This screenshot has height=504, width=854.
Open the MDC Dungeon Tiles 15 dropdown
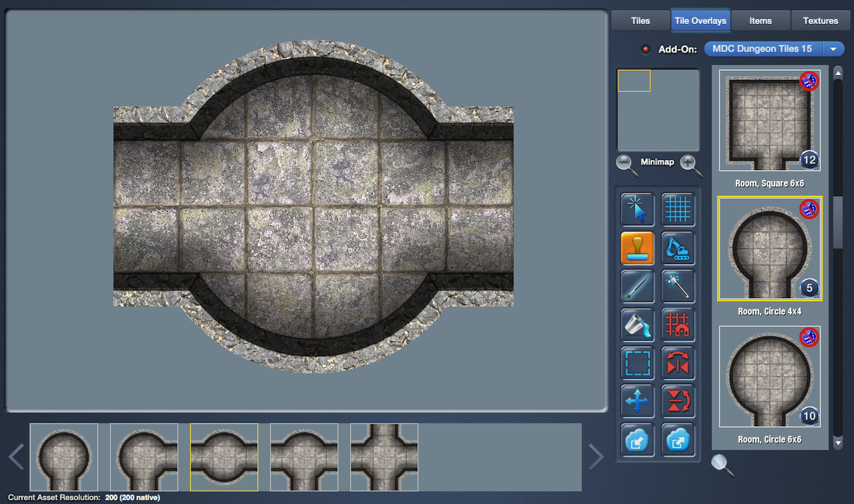coord(833,49)
